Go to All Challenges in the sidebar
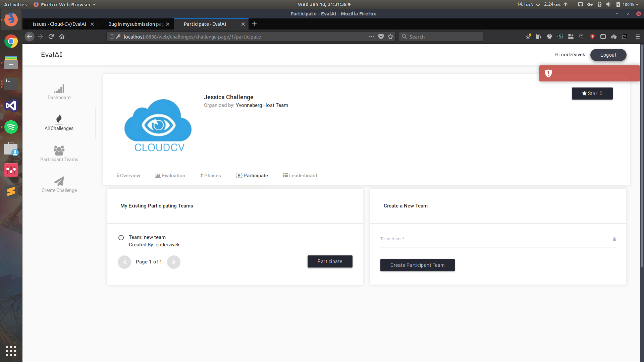 [x=59, y=123]
